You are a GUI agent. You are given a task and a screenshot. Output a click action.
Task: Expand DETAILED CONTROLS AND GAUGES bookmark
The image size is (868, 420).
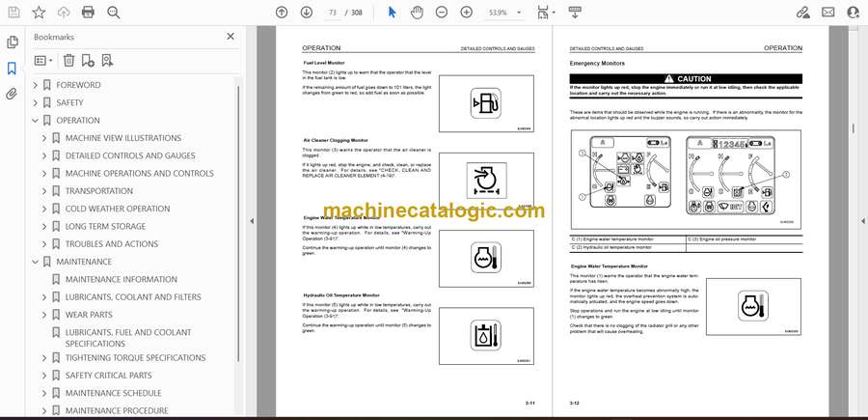44,155
